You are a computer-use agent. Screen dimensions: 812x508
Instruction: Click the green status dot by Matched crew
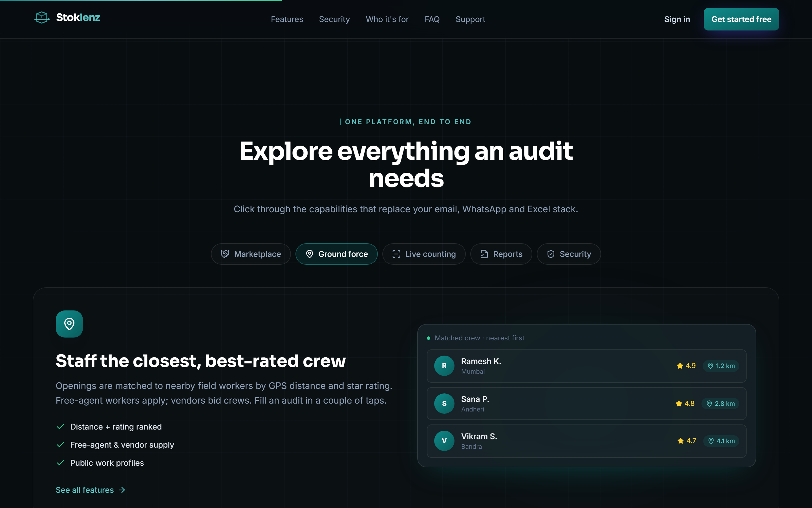coord(429,338)
